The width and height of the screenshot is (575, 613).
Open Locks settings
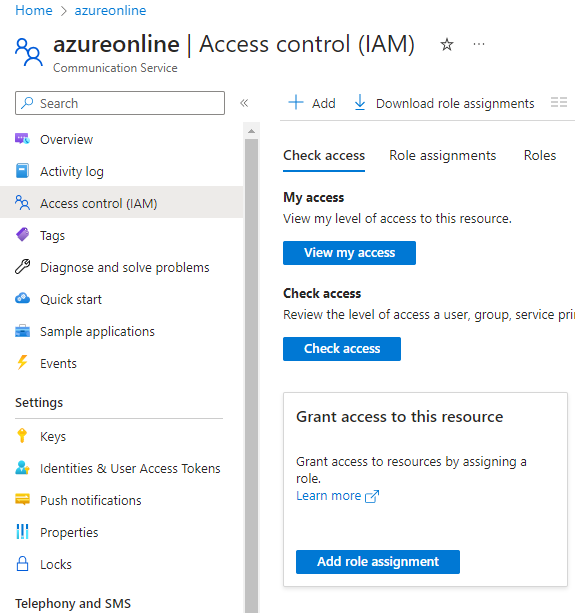pos(56,565)
